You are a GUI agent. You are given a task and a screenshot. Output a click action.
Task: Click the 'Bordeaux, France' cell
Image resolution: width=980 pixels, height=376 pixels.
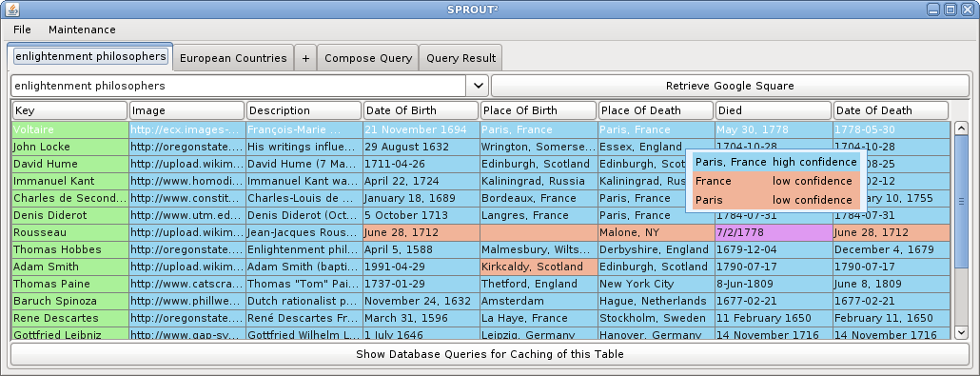[x=539, y=198]
